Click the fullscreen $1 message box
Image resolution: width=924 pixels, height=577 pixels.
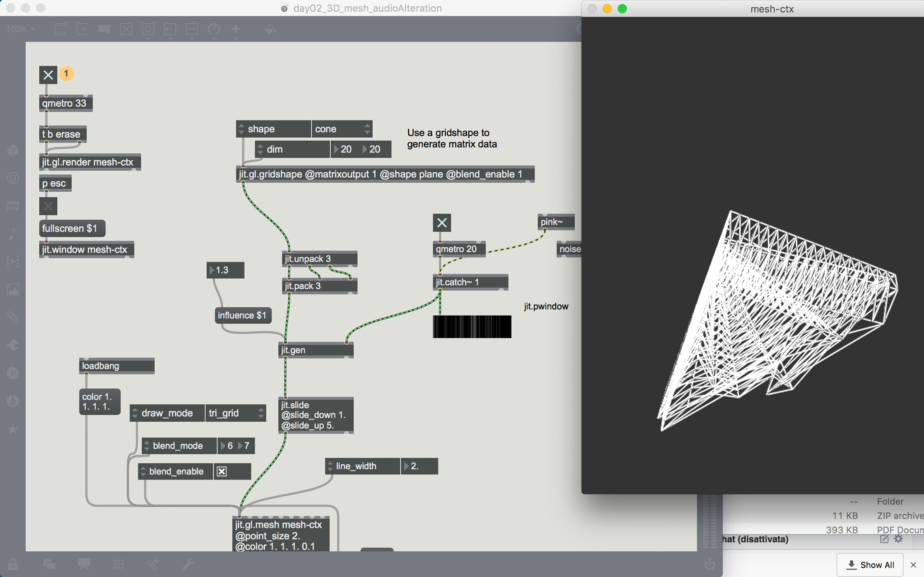(72, 228)
